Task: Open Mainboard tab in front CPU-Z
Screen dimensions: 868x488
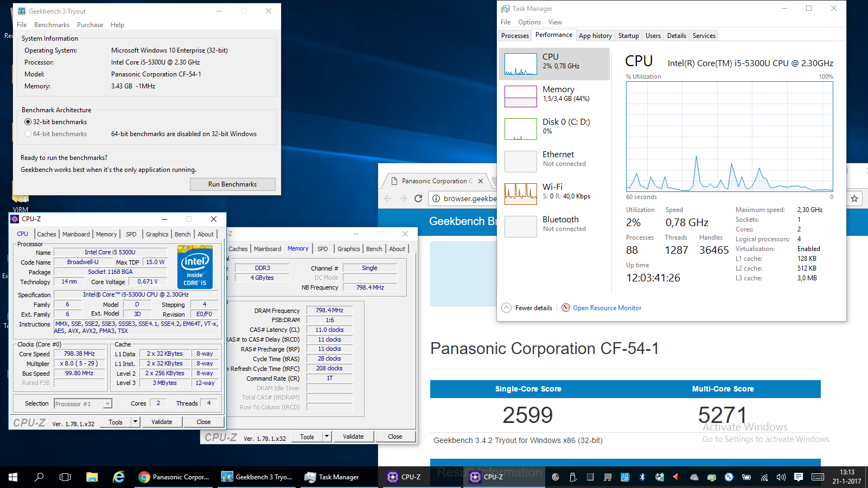Action: point(76,234)
